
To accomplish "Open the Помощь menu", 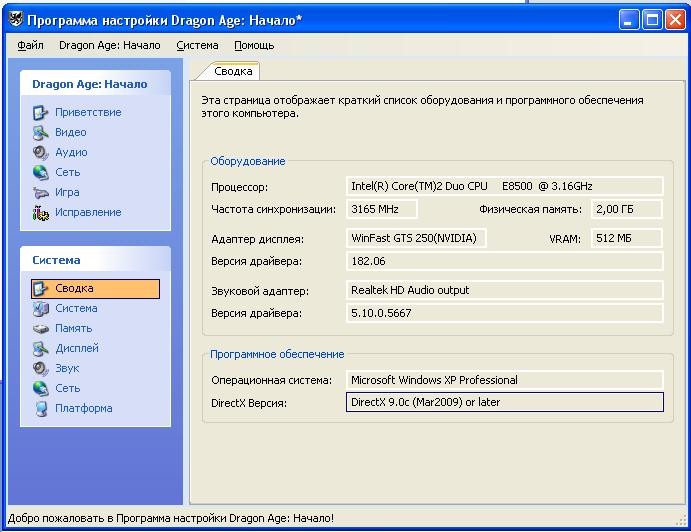I will tap(254, 45).
